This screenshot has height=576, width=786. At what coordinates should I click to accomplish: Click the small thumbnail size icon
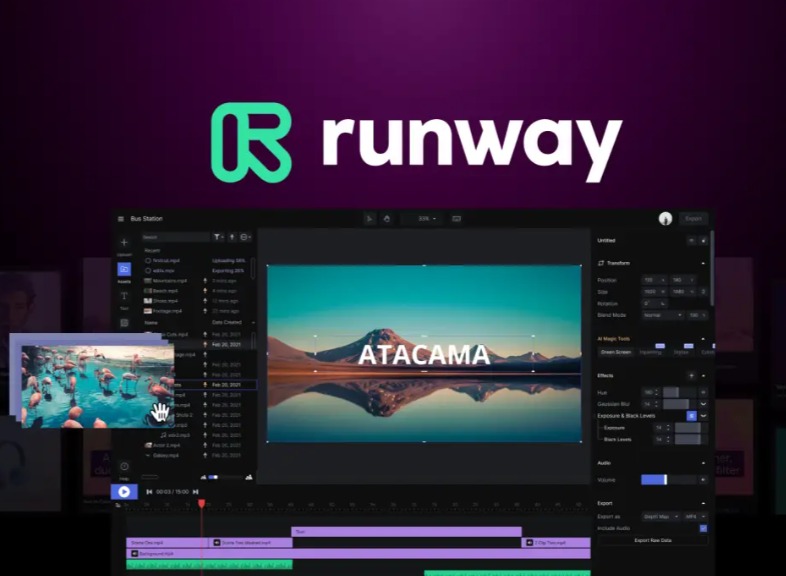click(204, 477)
